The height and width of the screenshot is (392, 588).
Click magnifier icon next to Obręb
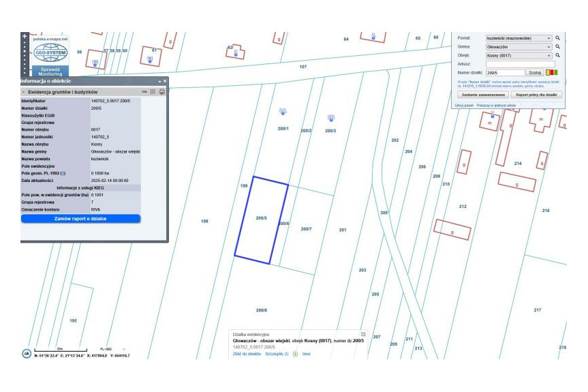coord(557,55)
